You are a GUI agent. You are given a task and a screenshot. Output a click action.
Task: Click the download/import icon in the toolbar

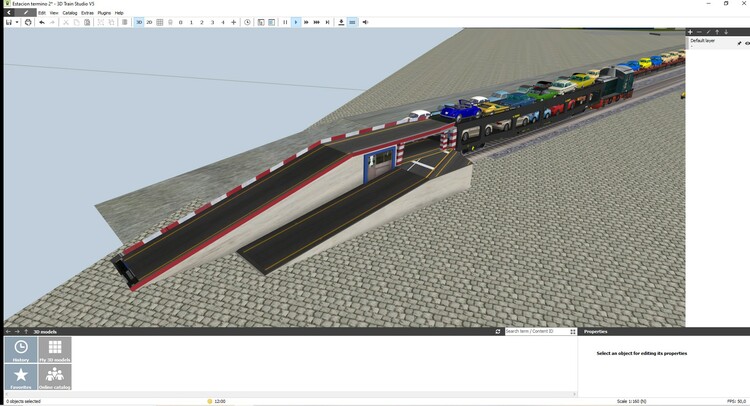341,22
